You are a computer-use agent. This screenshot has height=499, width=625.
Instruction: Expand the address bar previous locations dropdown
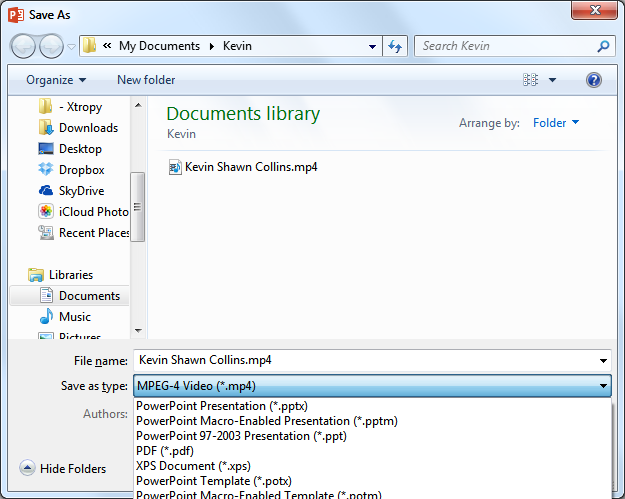(372, 47)
